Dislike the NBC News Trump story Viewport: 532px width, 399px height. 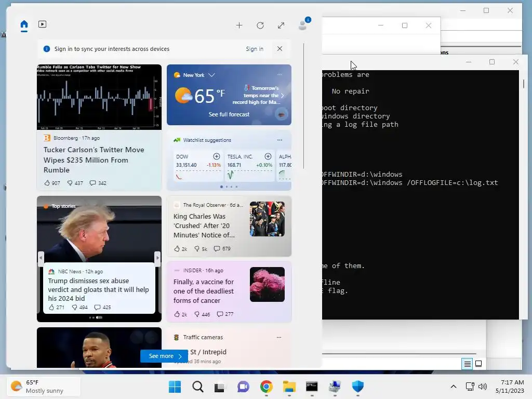(79, 307)
